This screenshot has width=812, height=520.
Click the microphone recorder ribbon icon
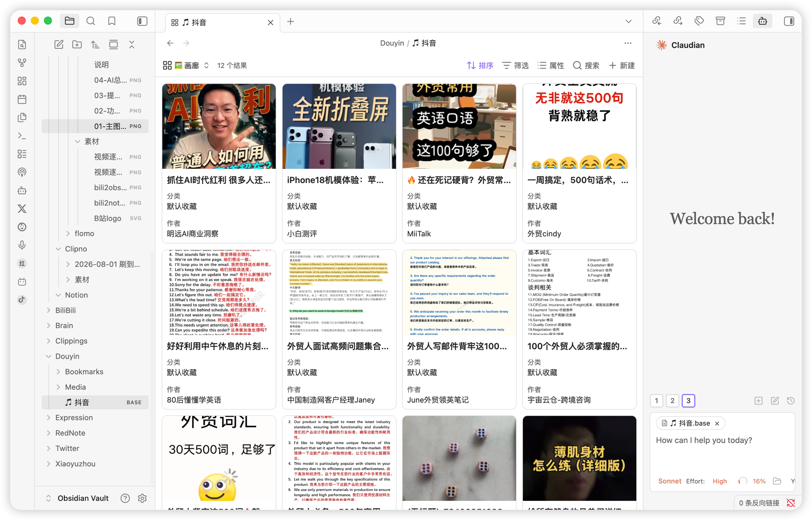pos(22,245)
